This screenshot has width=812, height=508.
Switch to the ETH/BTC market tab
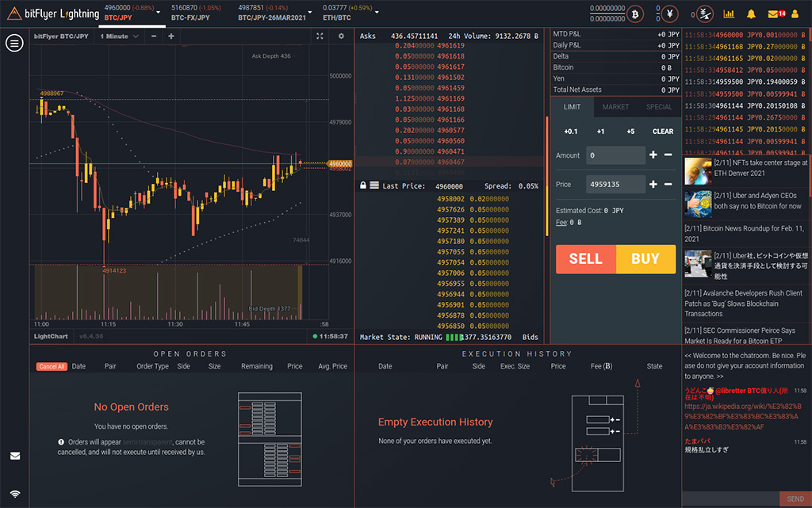tap(347, 13)
